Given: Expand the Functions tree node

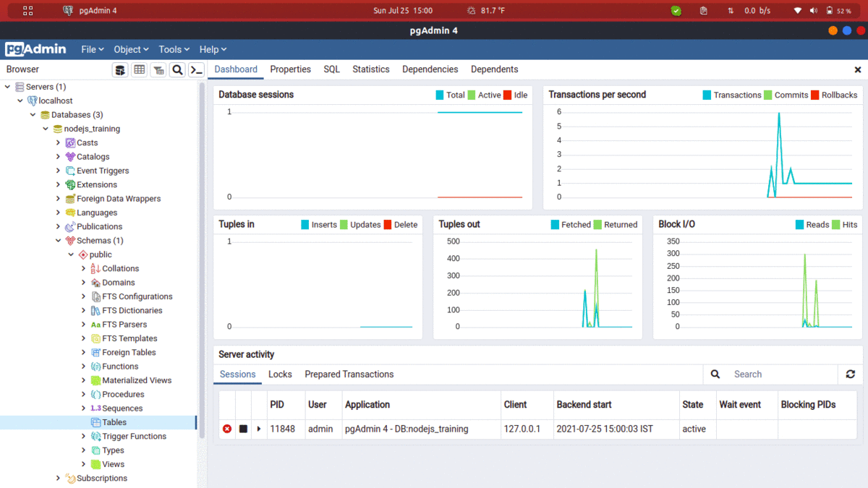Looking at the screenshot, I should coord(84,367).
